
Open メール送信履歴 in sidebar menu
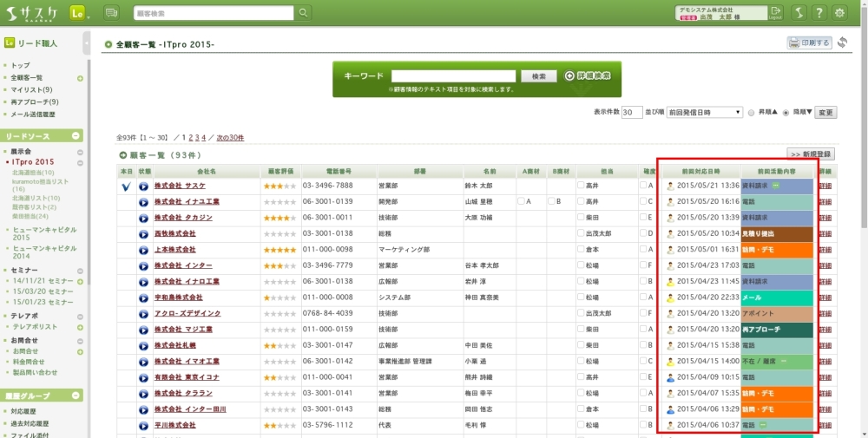click(33, 114)
